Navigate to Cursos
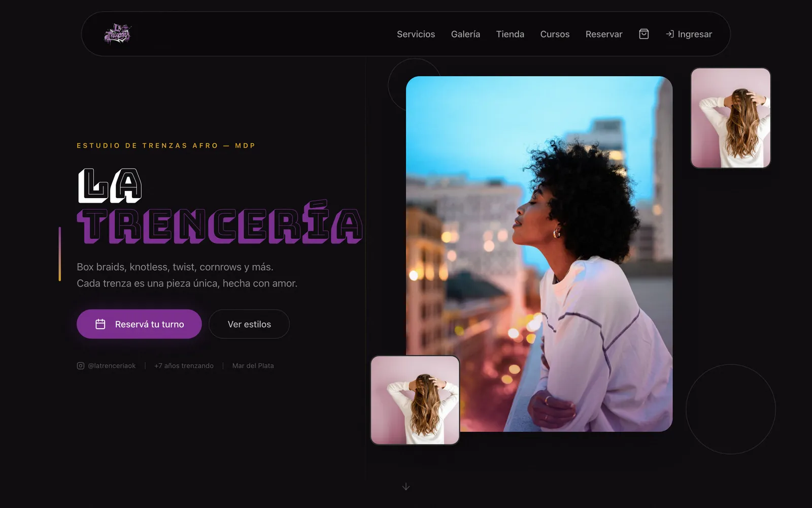This screenshot has width=812, height=508. [x=555, y=34]
